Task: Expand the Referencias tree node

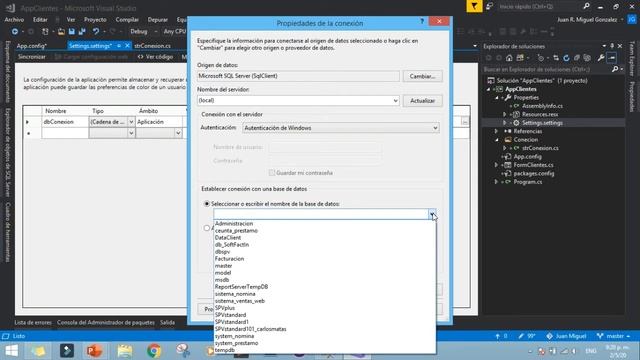Action: pos(497,131)
